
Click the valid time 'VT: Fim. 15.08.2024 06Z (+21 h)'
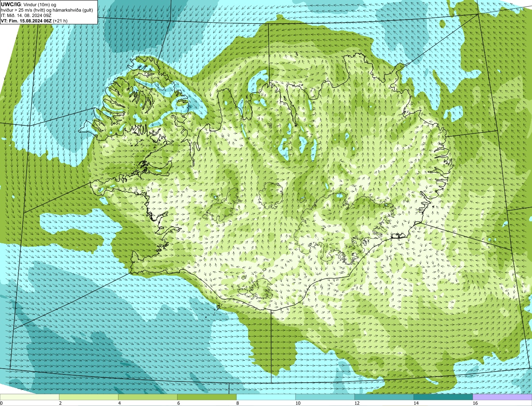click(34, 20)
